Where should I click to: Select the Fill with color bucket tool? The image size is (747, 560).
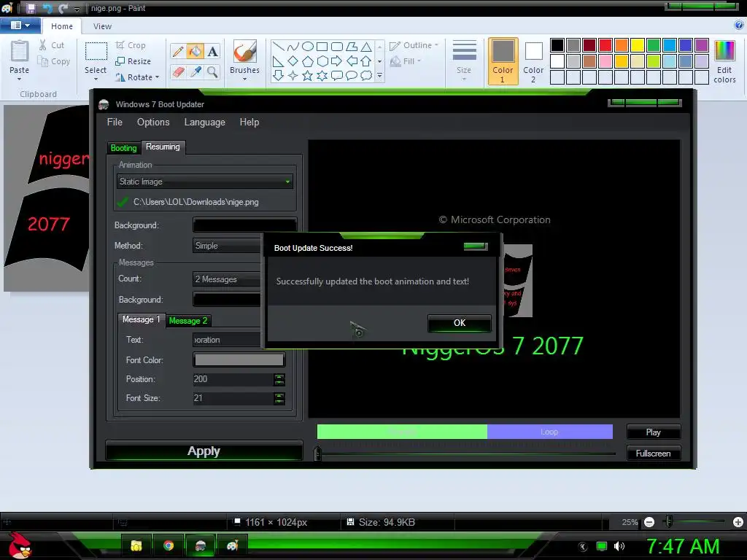[x=196, y=52]
